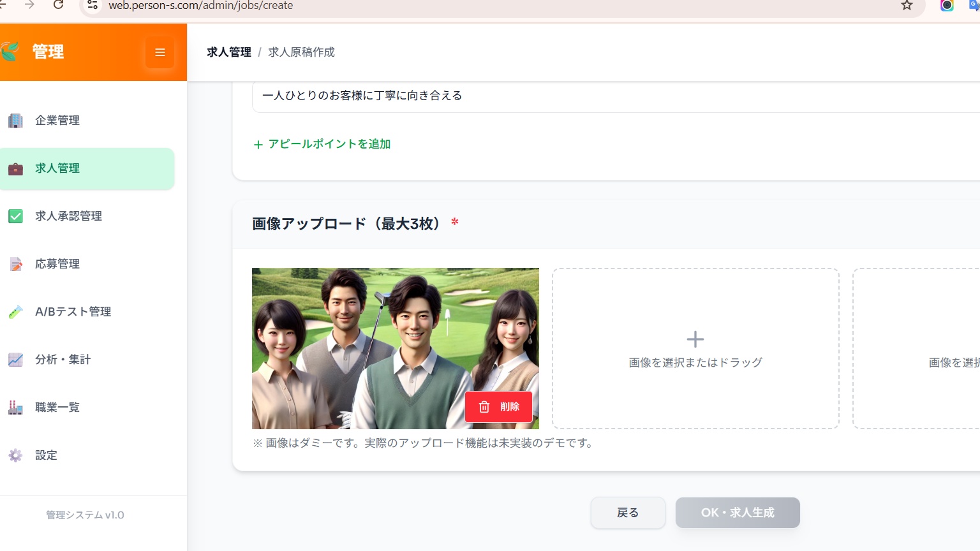Click the 応募管理 document-and-pencil icon
The image size is (980, 551).
pyautogui.click(x=15, y=263)
